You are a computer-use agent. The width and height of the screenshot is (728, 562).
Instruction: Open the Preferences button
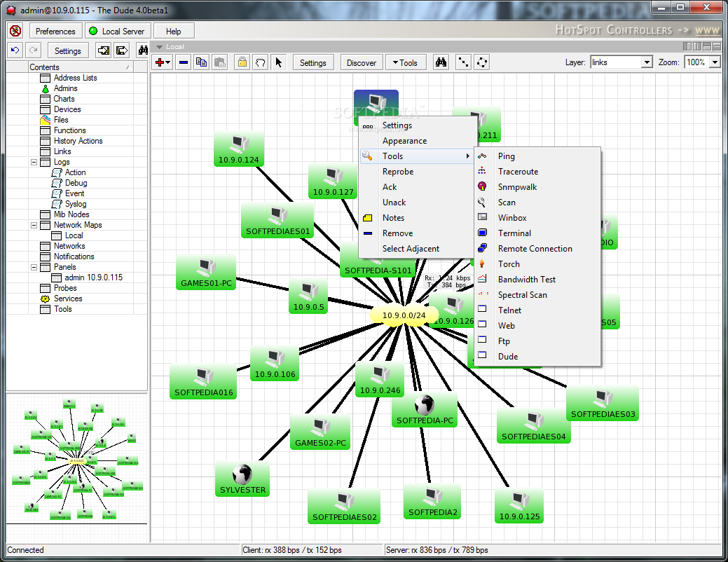55,31
